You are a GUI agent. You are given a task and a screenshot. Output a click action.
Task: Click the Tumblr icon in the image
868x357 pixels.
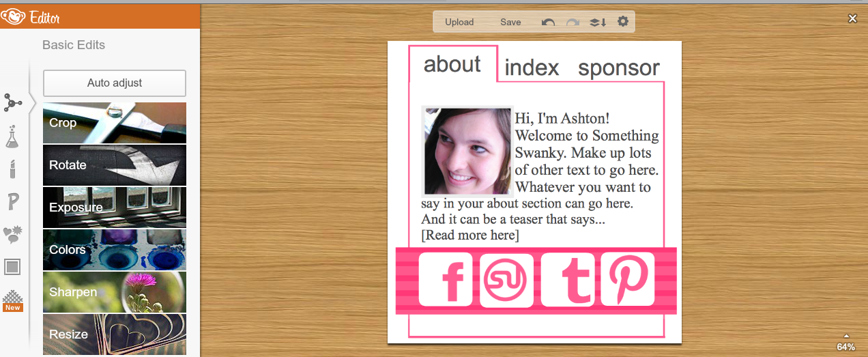(x=568, y=279)
